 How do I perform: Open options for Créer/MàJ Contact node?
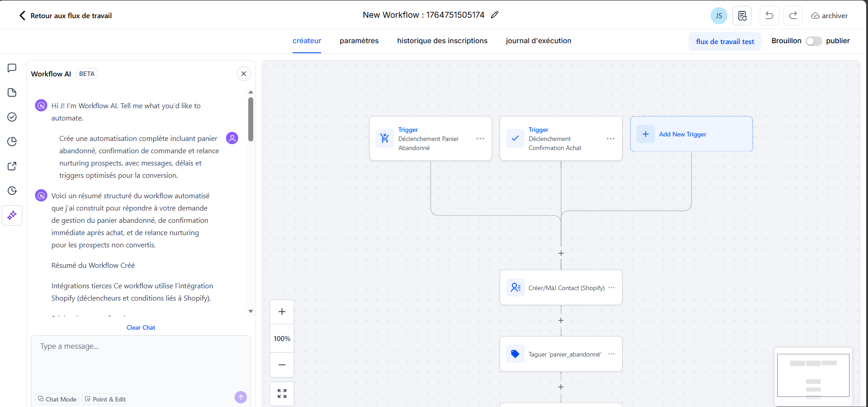612,287
